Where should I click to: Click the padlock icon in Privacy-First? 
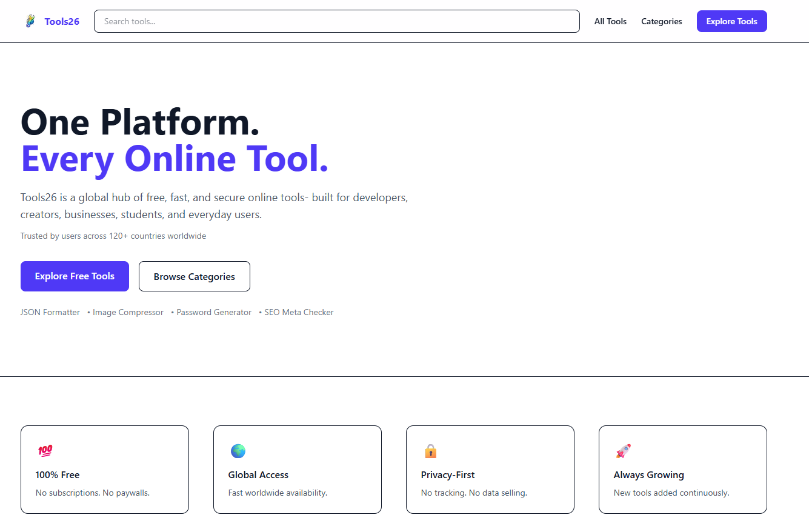click(430, 451)
